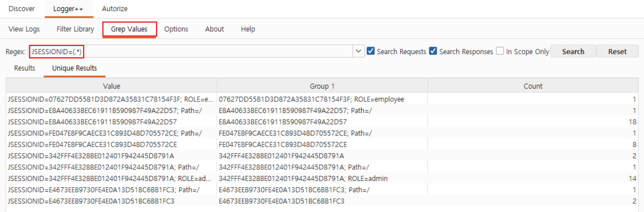
Task: Switch to the Discover tab
Action: coord(22,9)
